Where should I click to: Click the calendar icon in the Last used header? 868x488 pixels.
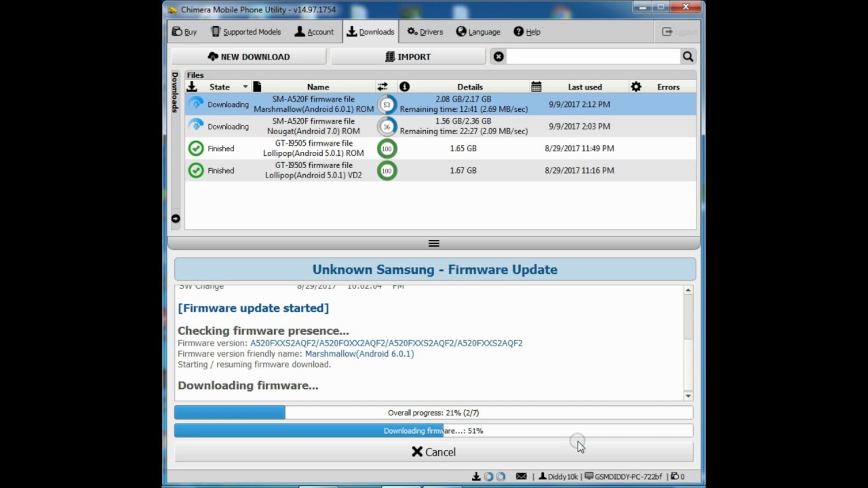tap(536, 87)
